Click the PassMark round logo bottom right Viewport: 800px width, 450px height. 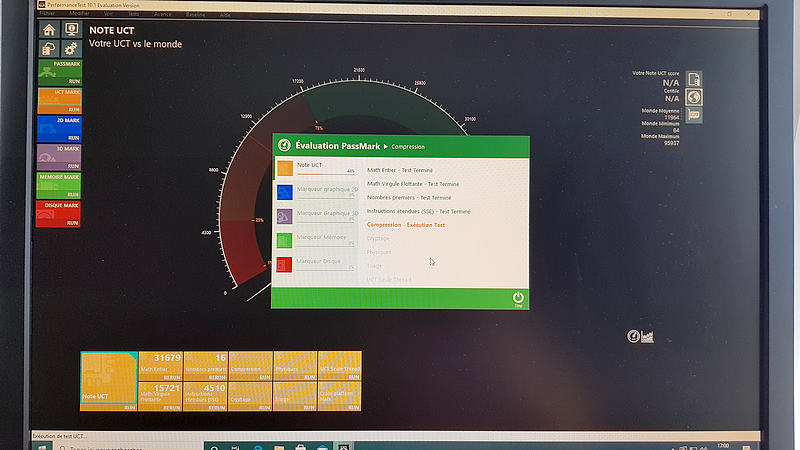(633, 336)
